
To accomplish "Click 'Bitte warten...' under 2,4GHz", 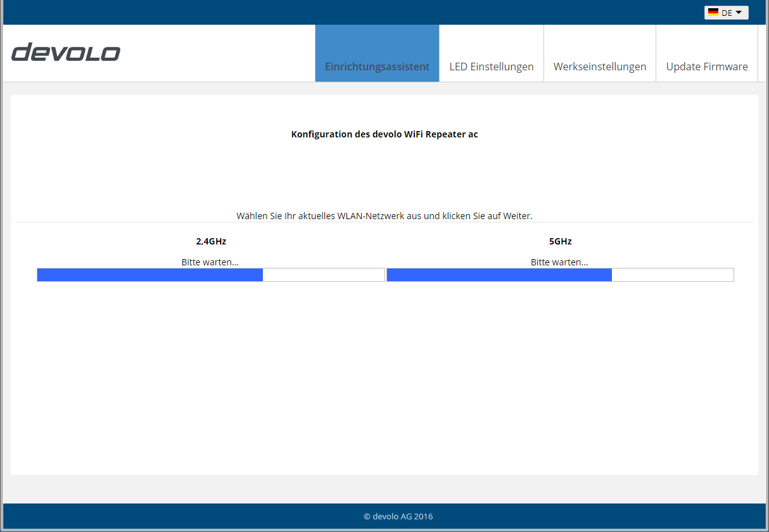I will pos(210,262).
